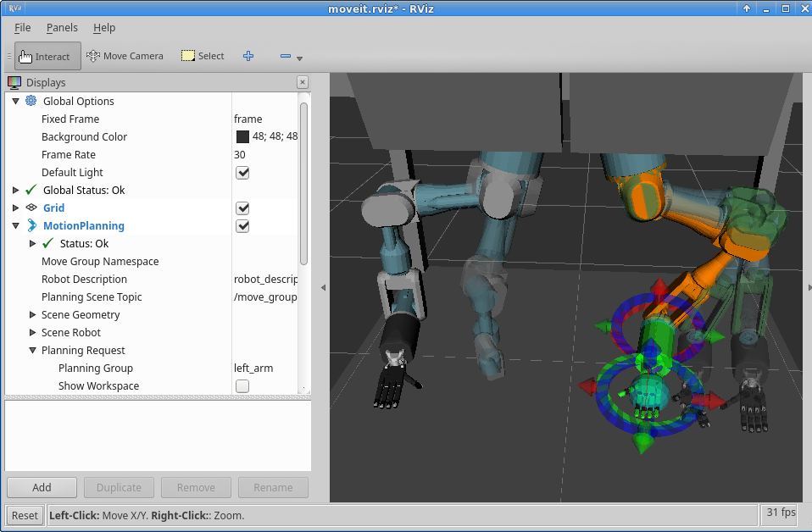Click the toolbar drag handle
The height and width of the screenshot is (532, 812).
(x=8, y=56)
